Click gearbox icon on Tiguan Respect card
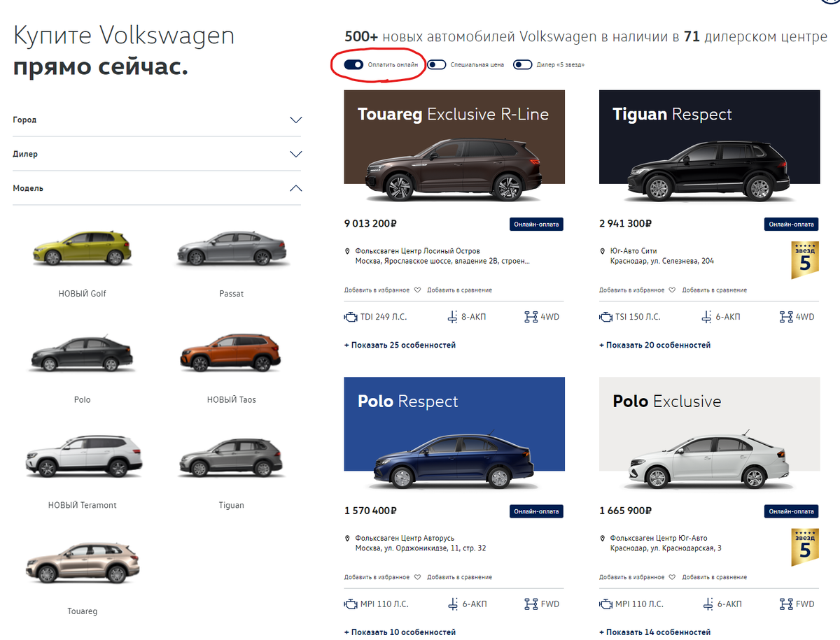 tap(707, 317)
